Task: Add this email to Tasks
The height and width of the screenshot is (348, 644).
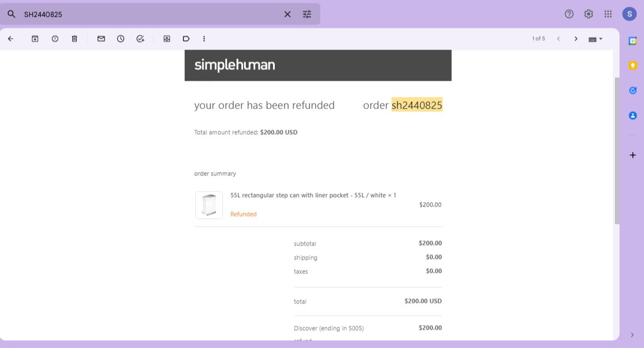Action: (x=141, y=38)
